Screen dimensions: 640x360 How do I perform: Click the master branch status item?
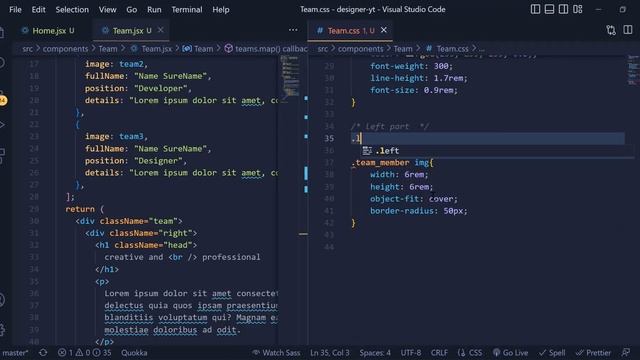point(16,353)
